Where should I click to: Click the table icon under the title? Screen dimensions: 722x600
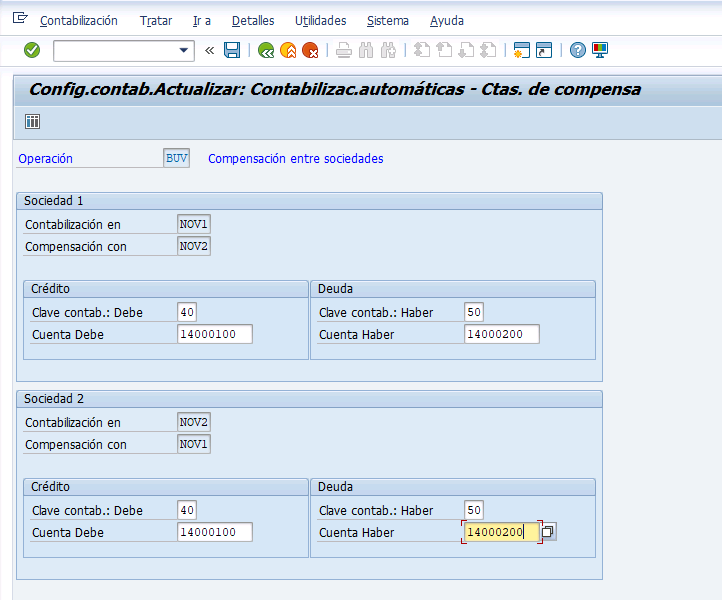[x=32, y=122]
